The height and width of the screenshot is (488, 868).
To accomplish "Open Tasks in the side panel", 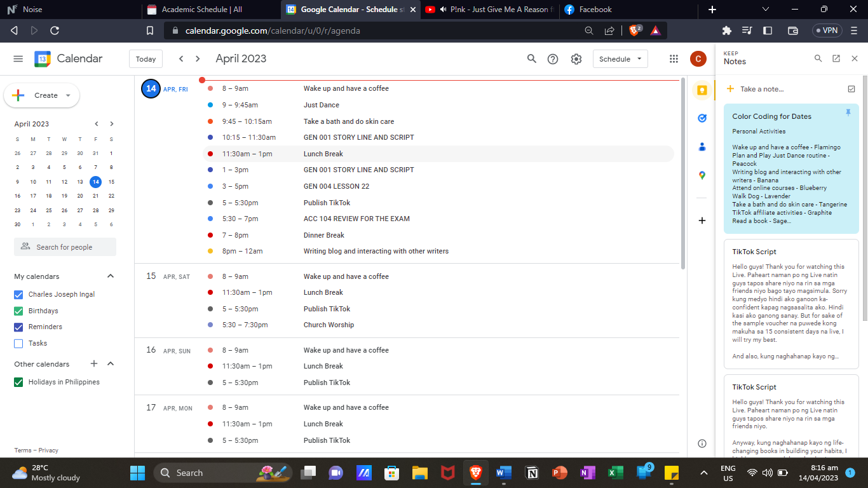I will tap(702, 118).
